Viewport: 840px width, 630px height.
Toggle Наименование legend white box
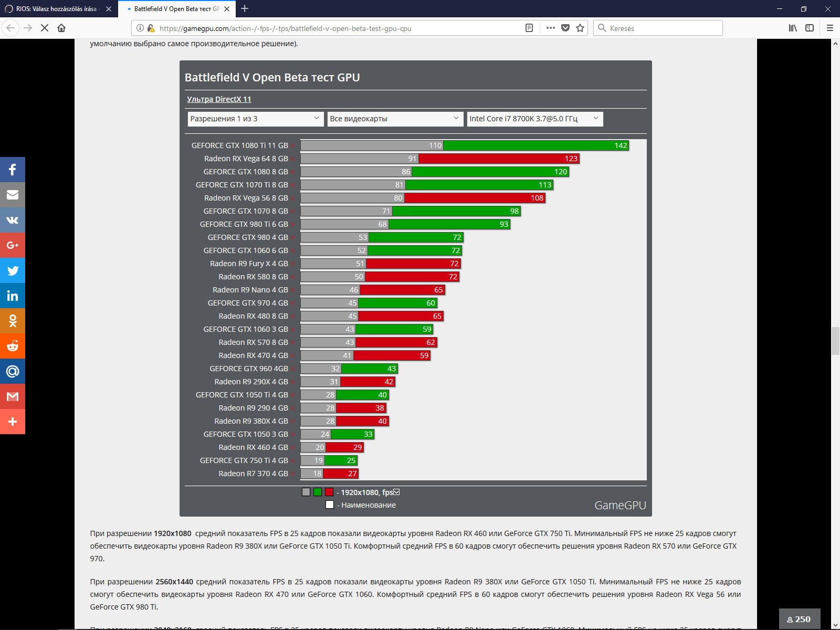coord(330,505)
